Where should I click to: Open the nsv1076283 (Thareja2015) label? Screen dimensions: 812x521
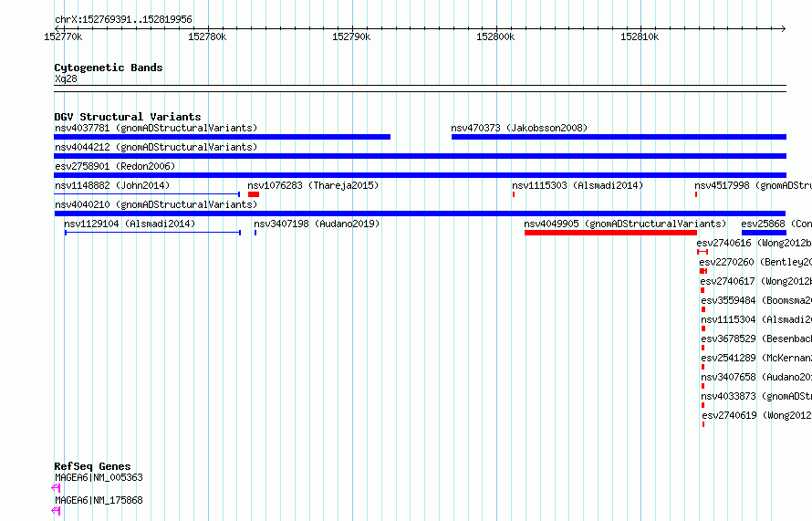(x=313, y=185)
